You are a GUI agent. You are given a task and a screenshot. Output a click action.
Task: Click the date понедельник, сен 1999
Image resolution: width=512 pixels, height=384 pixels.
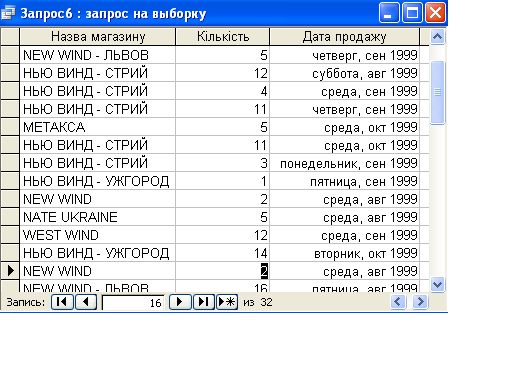[x=345, y=163]
